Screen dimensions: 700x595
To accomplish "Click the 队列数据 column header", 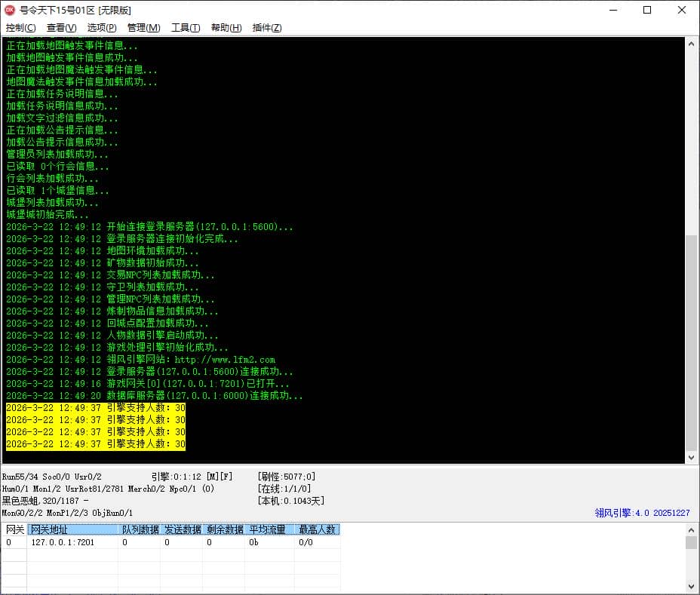I will [140, 529].
